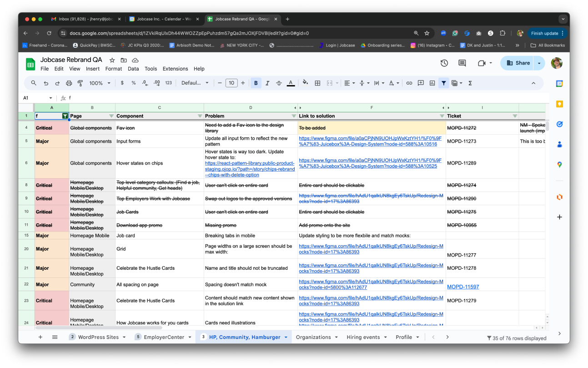Open the Component column filter dropdown
Image resolution: width=588 pixels, height=368 pixels.
[200, 116]
